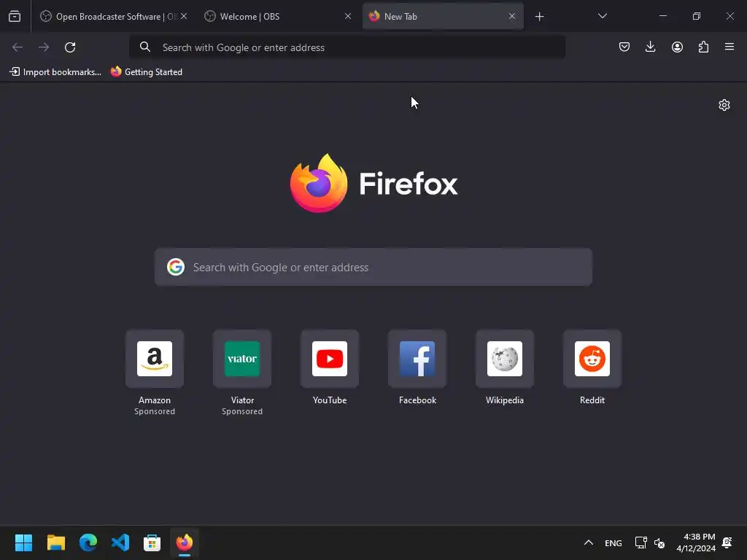Open the Firefox View icon in the tab strip
Screen dimensions: 747x560
point(15,17)
